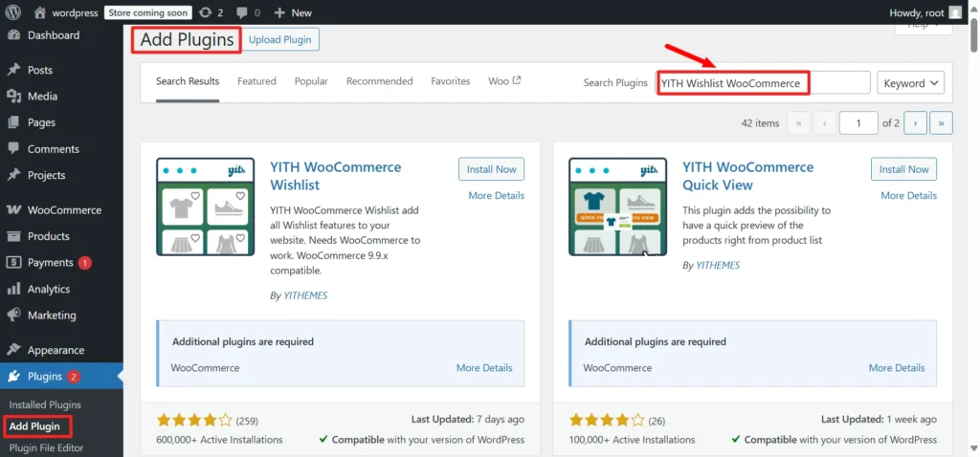The image size is (980, 457).
Task: Open WooCommerce More Details in Quick View card
Action: pyautogui.click(x=897, y=368)
